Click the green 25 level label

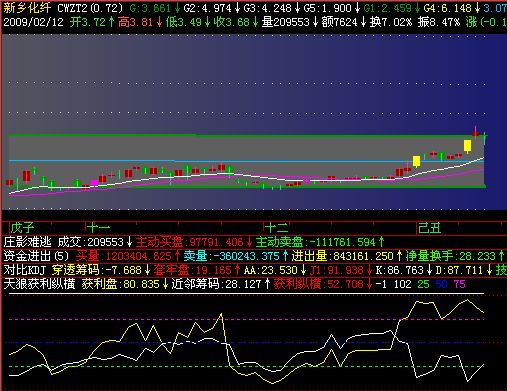[x=423, y=284]
